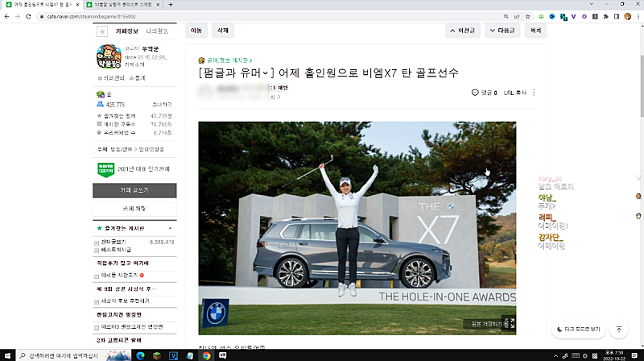
Task: Click the 카페 글쓰기 button
Action: (x=134, y=190)
